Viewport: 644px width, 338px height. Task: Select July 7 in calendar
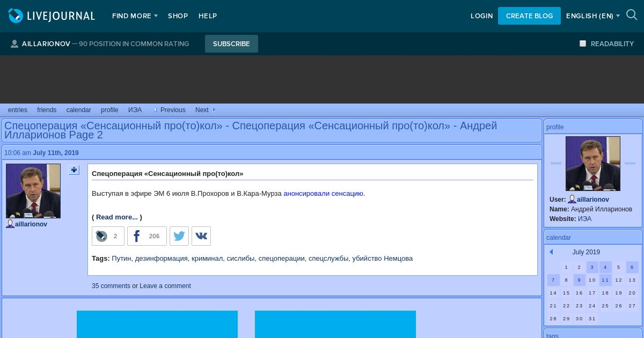click(553, 280)
